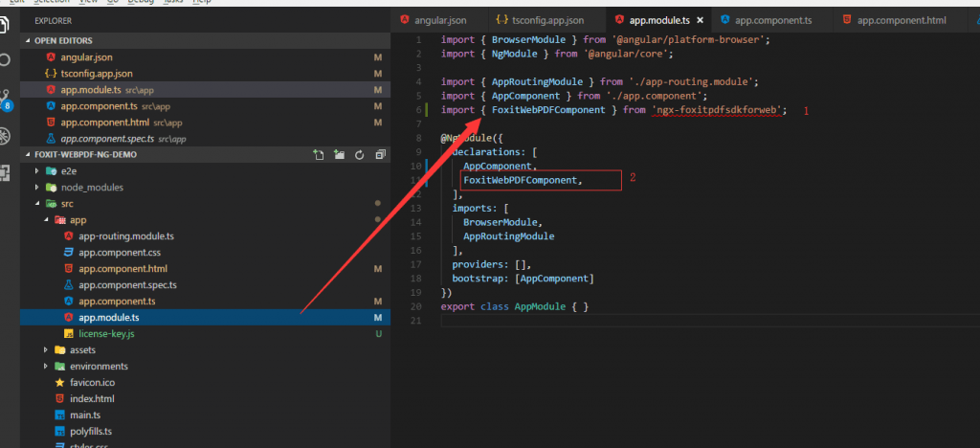This screenshot has width=980, height=448.
Task: Click 'export class AppModule' on line 20
Action: pyautogui.click(x=503, y=306)
